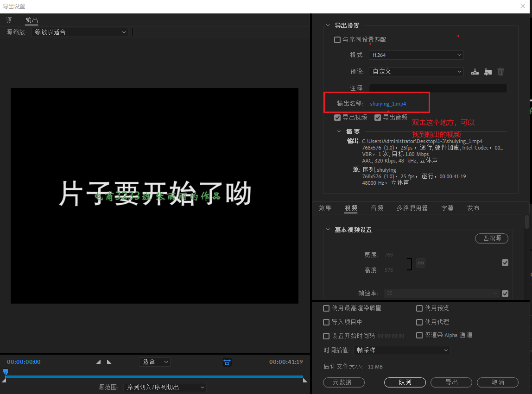This screenshot has width=532, height=394.
Task: Click the duration timecode 00:00:41:19
Action: click(x=286, y=362)
